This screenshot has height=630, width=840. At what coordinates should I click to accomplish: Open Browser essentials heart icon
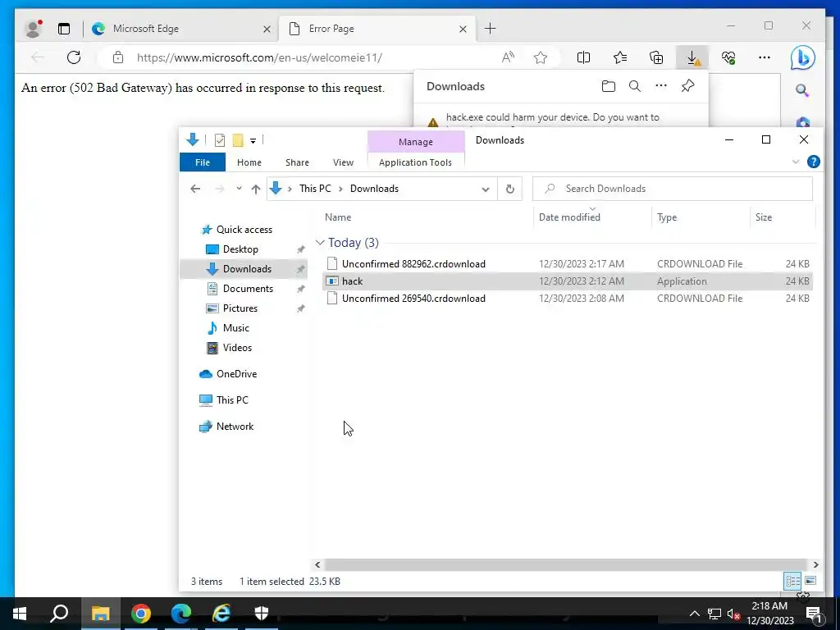point(728,57)
